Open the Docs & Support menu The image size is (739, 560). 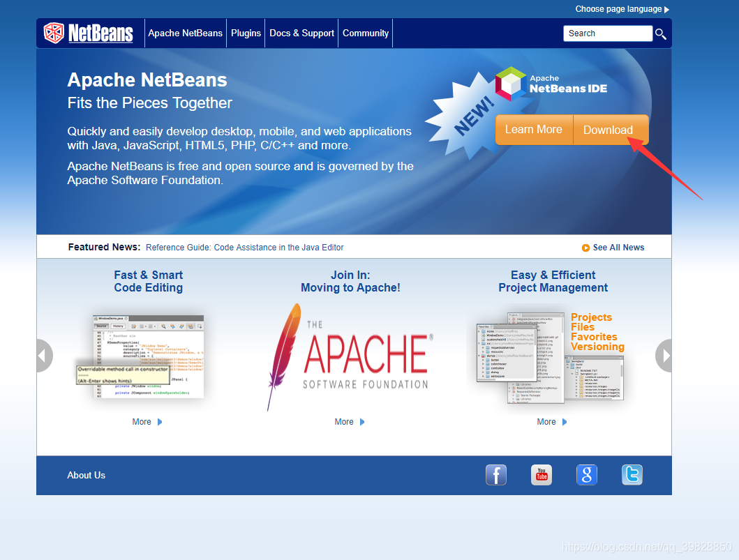[x=301, y=33]
